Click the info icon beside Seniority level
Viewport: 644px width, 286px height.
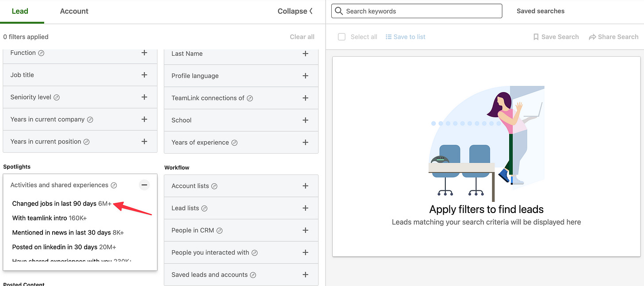pos(57,97)
